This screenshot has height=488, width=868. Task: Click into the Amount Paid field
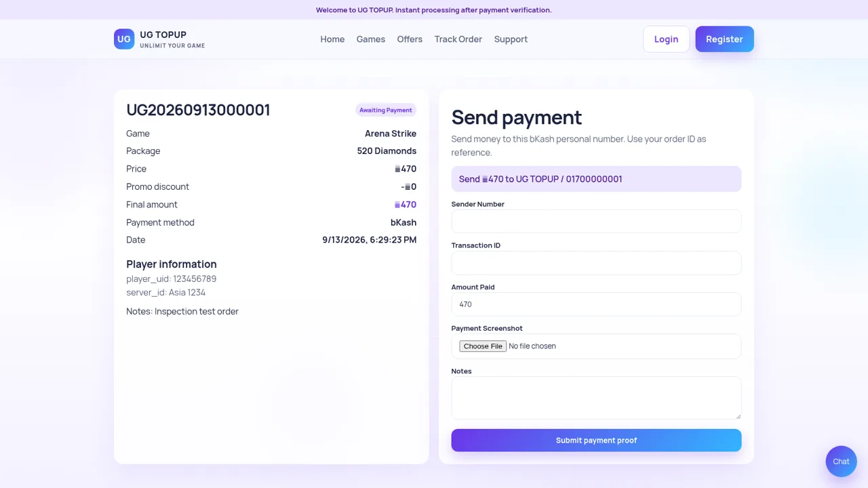(x=596, y=304)
